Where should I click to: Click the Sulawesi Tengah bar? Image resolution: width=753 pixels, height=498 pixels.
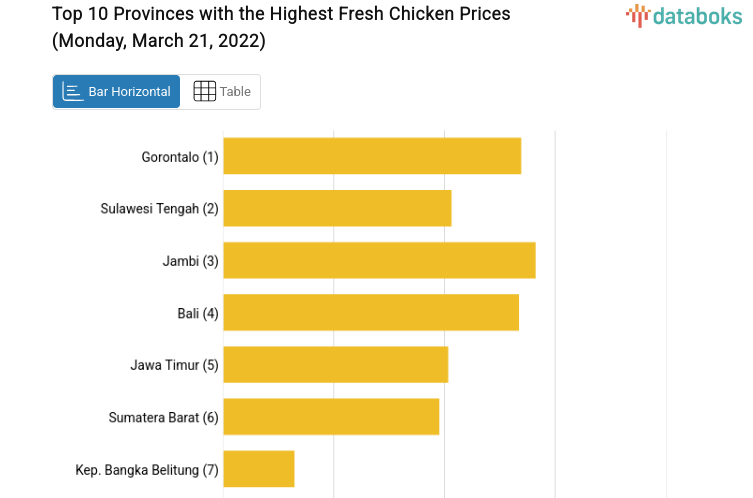pos(337,208)
